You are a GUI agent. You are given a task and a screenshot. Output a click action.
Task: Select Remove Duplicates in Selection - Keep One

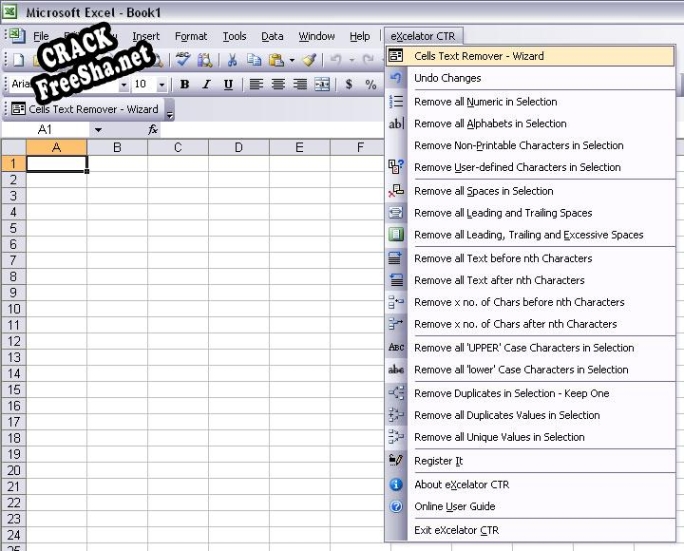(x=511, y=393)
